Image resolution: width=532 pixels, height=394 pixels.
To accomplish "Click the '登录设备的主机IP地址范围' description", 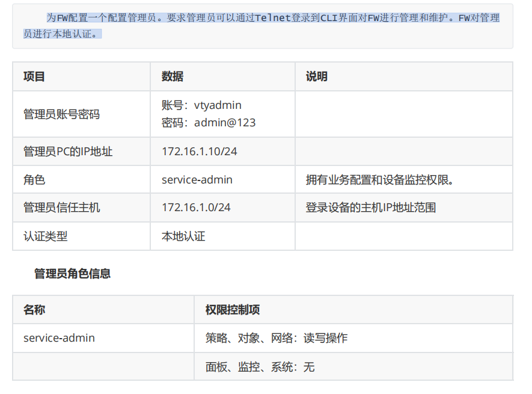I will [x=371, y=208].
